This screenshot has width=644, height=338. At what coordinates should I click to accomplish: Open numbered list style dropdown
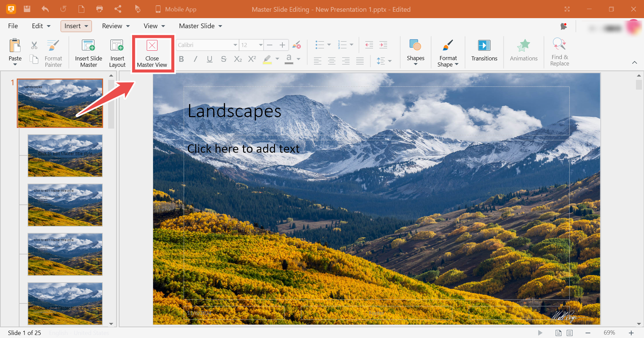(x=352, y=45)
